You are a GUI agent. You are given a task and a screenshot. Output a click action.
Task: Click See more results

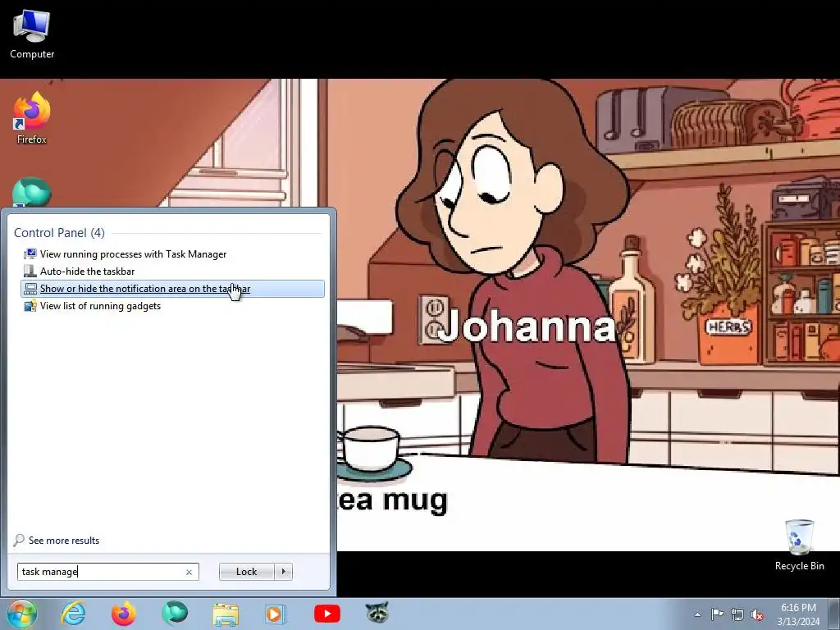point(64,541)
